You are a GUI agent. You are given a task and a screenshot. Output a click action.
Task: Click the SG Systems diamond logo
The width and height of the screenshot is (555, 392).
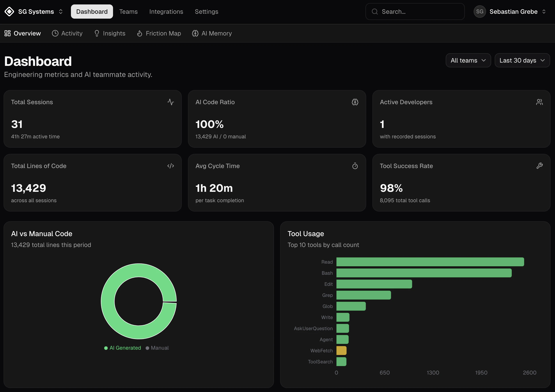pyautogui.click(x=10, y=11)
